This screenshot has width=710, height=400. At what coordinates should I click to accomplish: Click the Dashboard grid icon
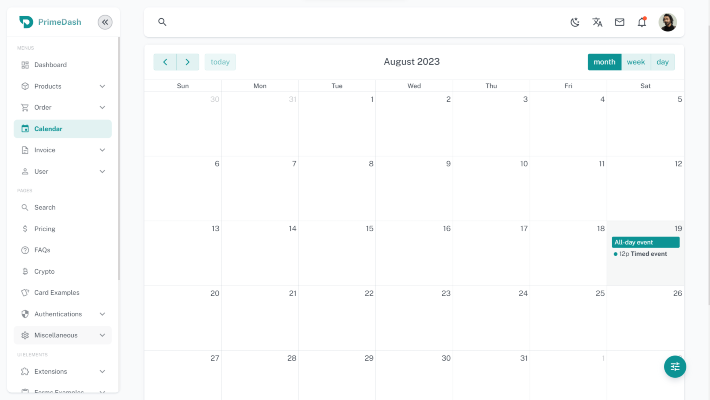(25, 65)
